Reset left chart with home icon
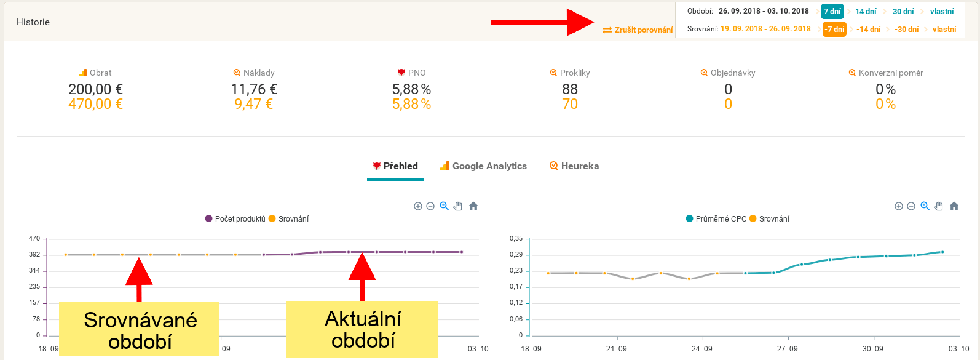980x360 pixels. (473, 206)
